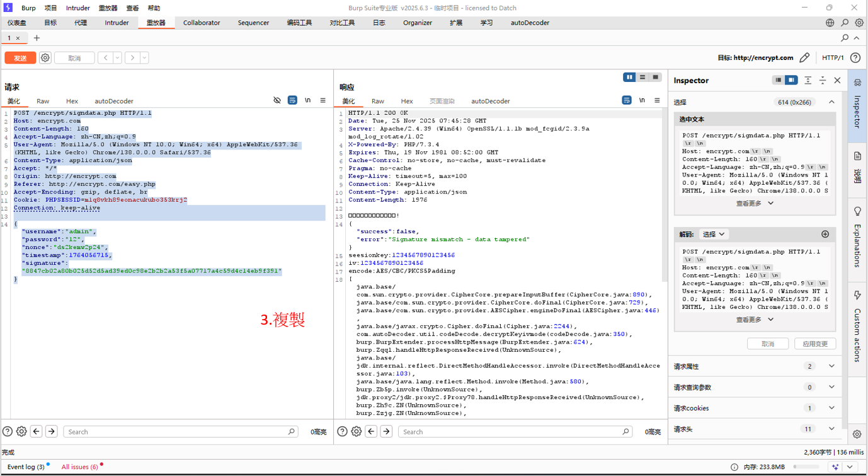Open the 帮助 help menu
The height and width of the screenshot is (476, 868).
point(154,8)
